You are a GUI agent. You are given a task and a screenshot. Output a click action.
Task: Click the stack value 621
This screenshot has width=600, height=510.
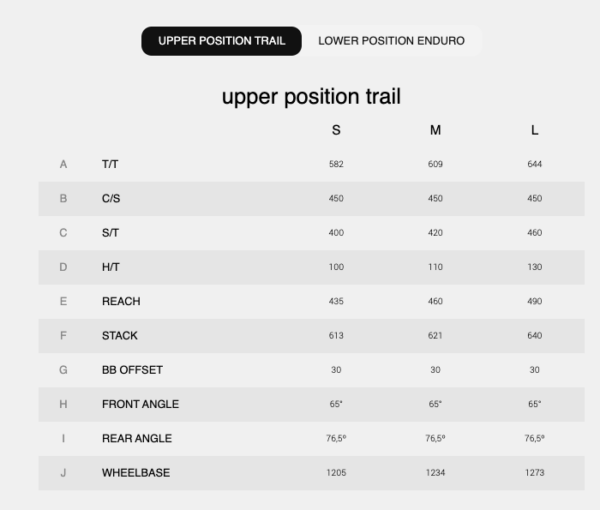coord(435,336)
